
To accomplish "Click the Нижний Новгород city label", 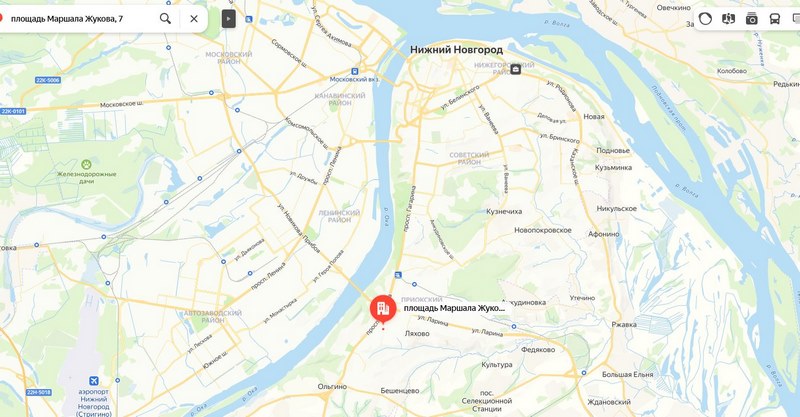I will [x=457, y=50].
